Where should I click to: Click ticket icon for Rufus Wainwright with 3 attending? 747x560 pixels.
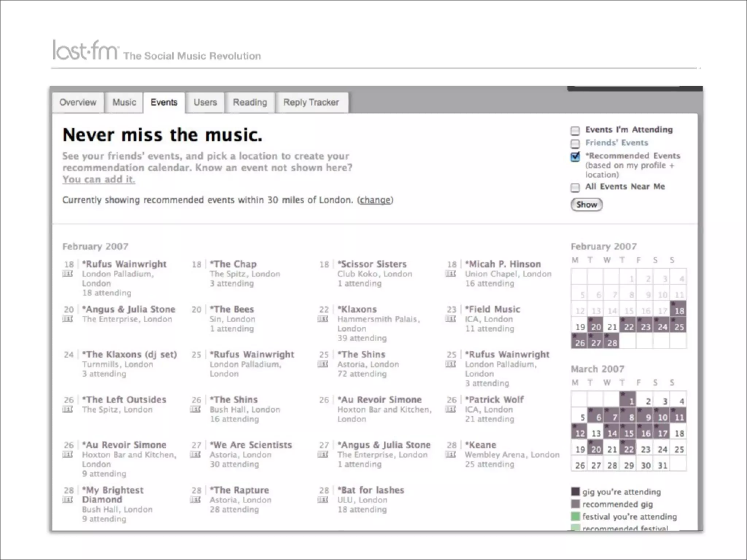click(x=451, y=364)
